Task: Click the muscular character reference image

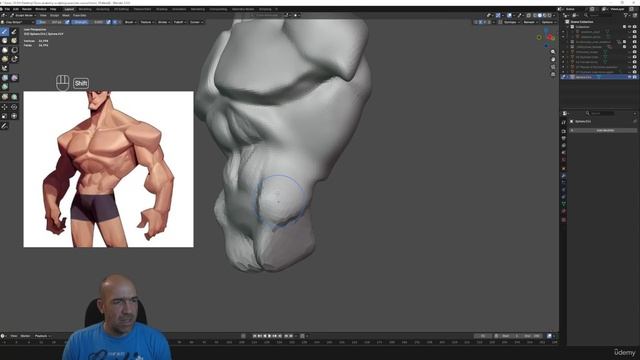Action: click(x=108, y=169)
